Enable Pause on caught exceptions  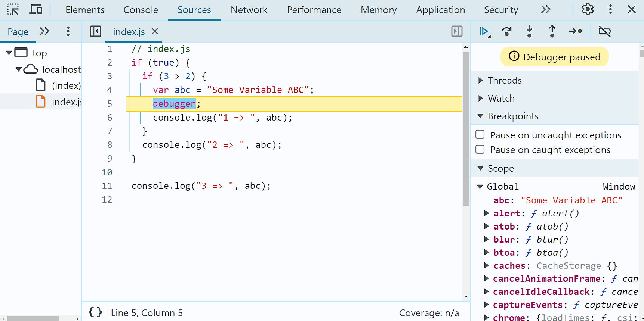tap(480, 149)
